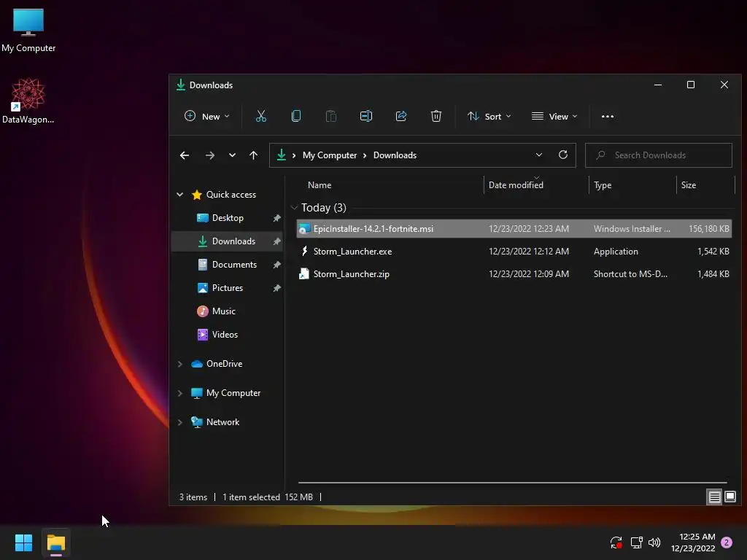Open recent locations dropdown chevron
747x560 pixels.
[x=232, y=155]
